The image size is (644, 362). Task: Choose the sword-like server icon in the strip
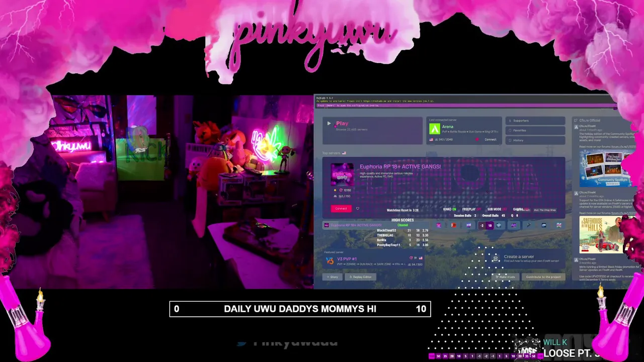click(x=529, y=225)
